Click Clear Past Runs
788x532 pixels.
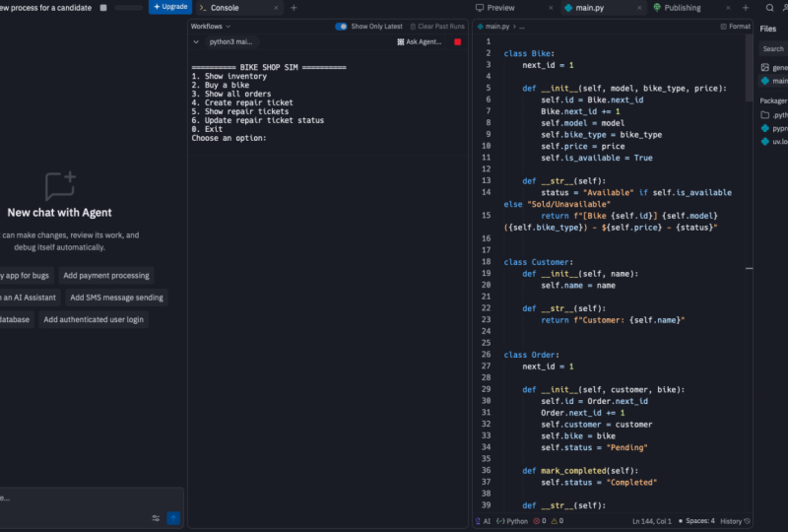tap(437, 27)
